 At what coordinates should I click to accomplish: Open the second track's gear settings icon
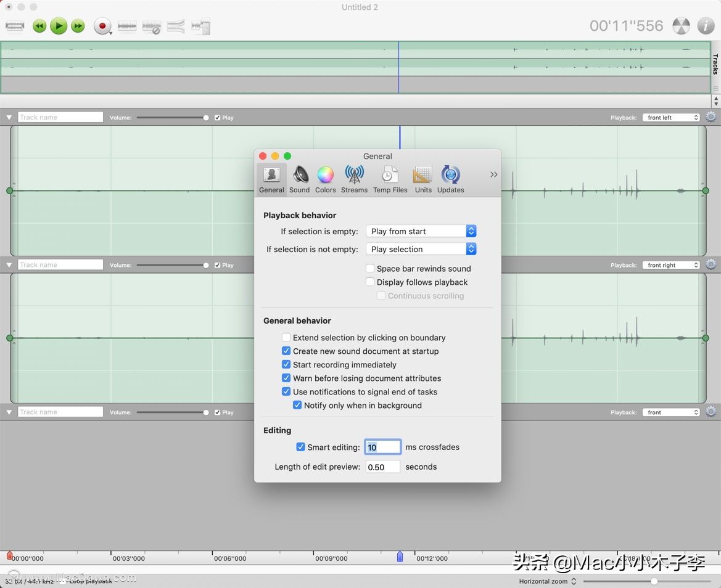click(x=711, y=264)
